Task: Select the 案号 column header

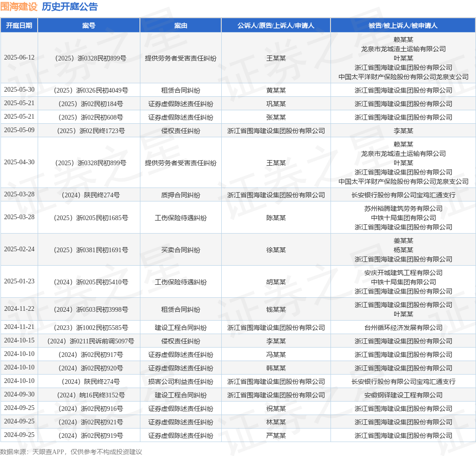Action: tap(89, 26)
